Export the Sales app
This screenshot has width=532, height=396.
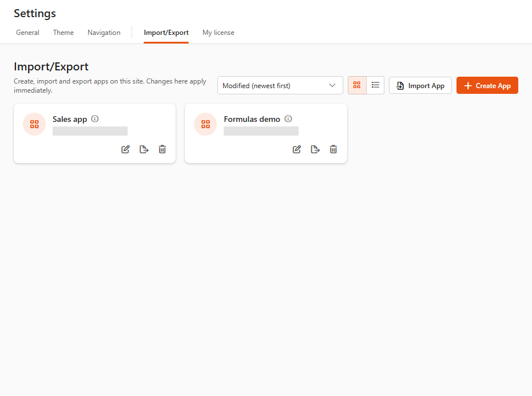point(144,149)
